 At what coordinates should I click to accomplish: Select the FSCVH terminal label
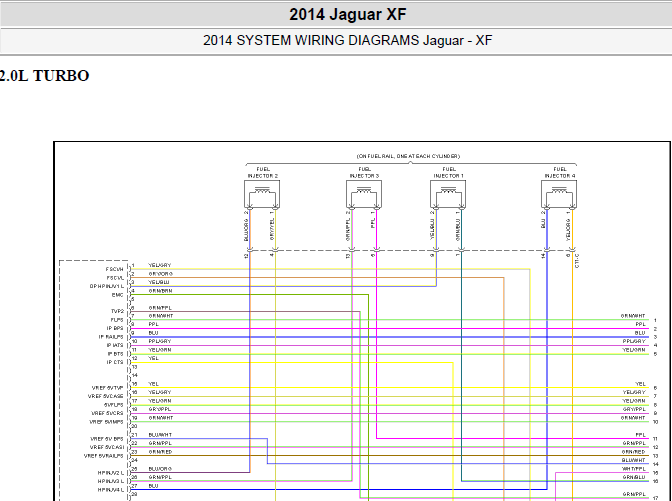(x=114, y=270)
